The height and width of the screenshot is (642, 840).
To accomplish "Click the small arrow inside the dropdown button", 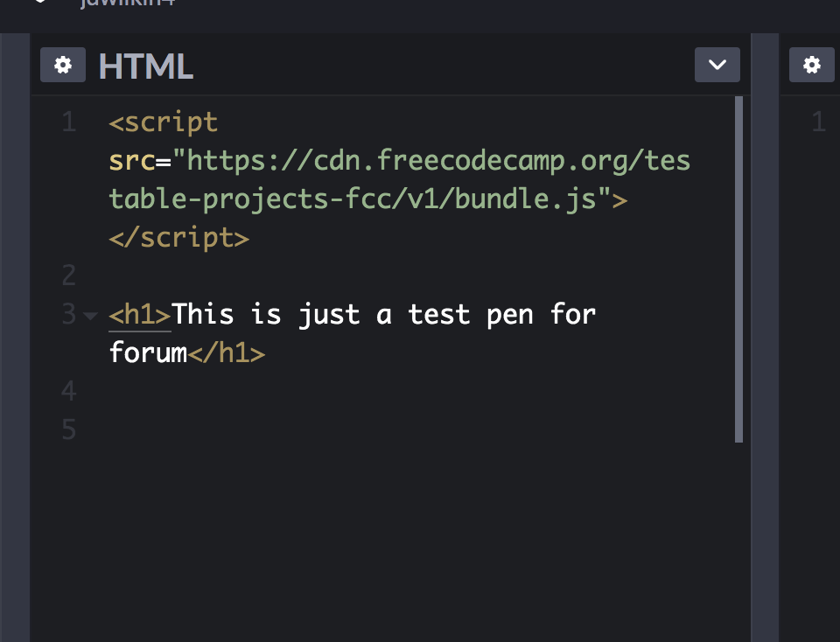I will pyautogui.click(x=717, y=65).
